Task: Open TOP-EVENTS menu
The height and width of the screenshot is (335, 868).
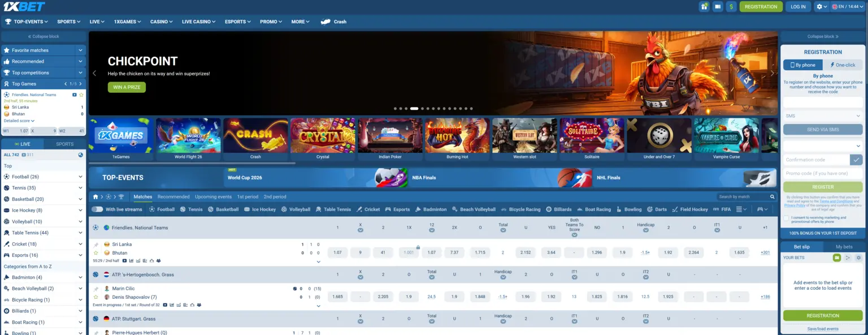Action: (27, 22)
